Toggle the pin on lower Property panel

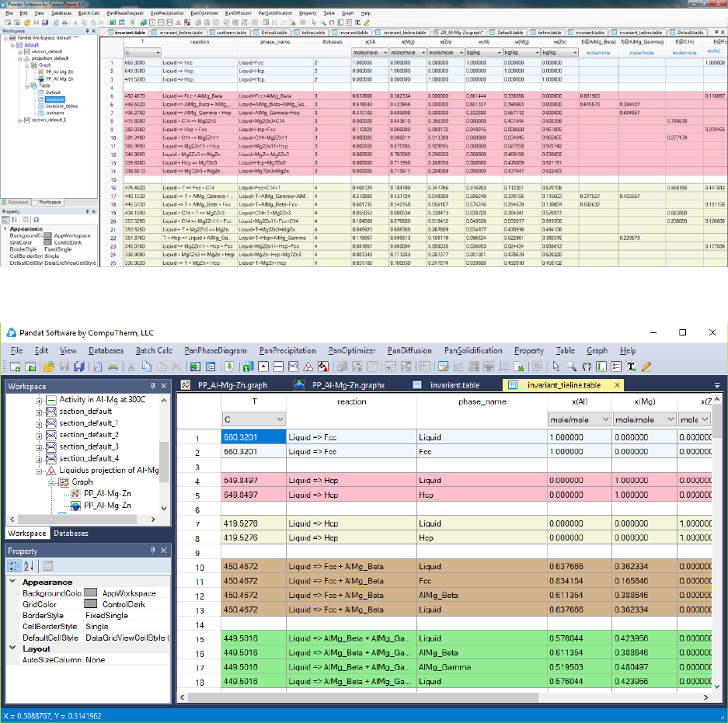(x=153, y=551)
